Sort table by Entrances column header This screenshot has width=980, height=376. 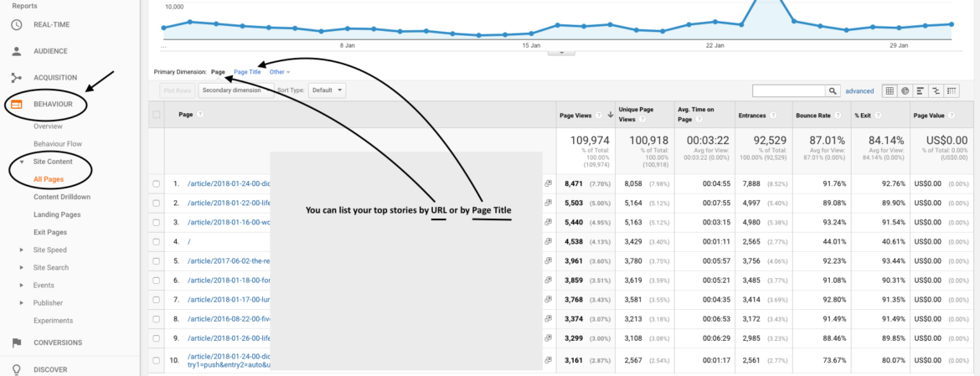(753, 115)
